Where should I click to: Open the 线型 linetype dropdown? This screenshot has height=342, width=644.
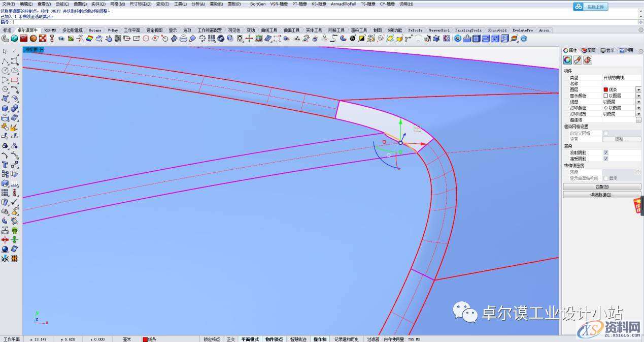[x=638, y=102]
